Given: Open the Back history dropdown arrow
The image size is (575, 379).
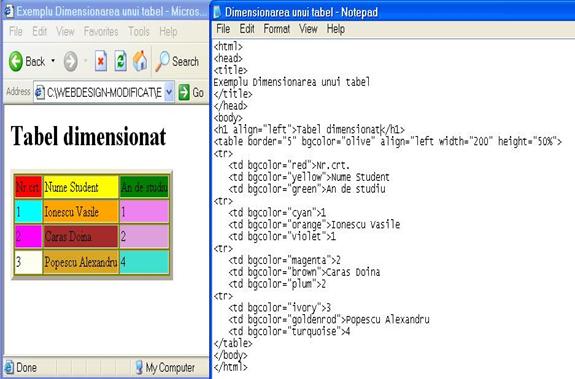Looking at the screenshot, I should 53,60.
